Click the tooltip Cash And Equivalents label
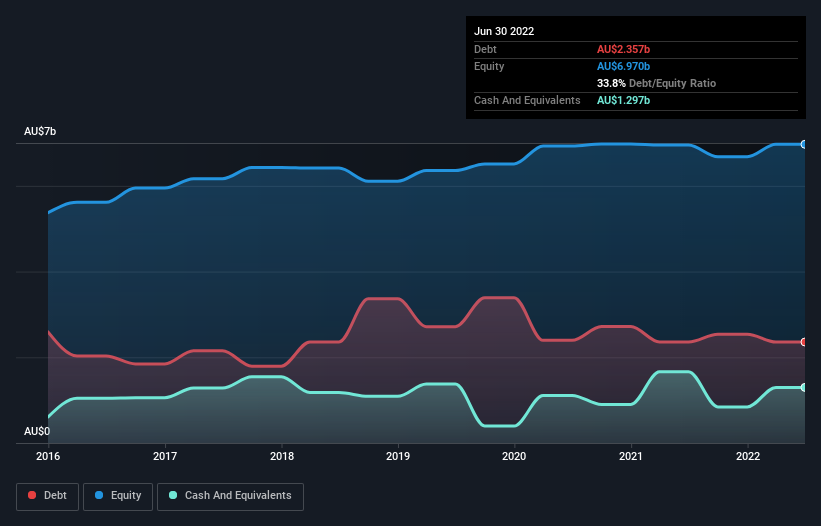Image resolution: width=821 pixels, height=526 pixels. pos(527,100)
